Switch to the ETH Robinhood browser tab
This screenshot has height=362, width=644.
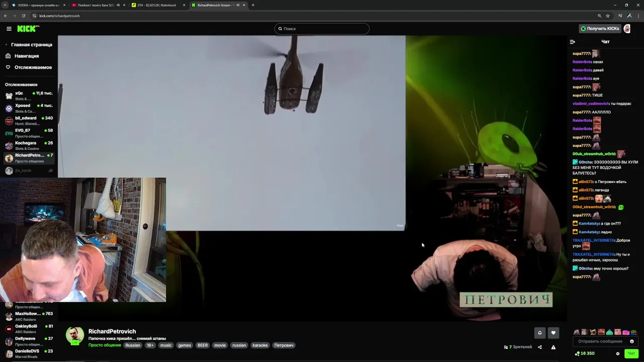tap(158, 5)
